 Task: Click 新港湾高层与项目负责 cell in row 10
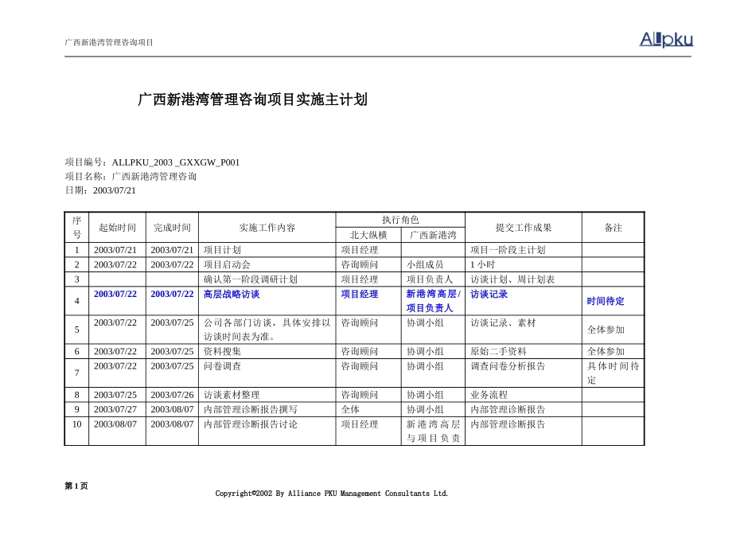(x=433, y=432)
